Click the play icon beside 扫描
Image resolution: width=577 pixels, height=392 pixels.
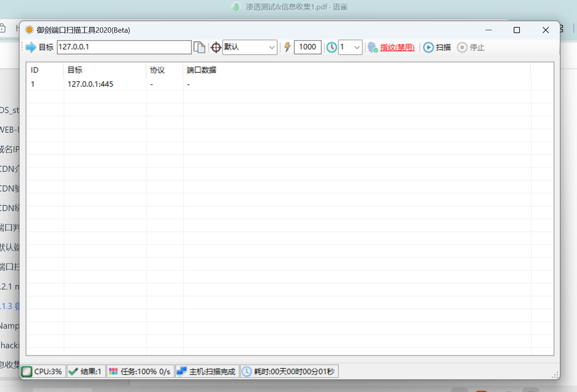pyautogui.click(x=428, y=47)
